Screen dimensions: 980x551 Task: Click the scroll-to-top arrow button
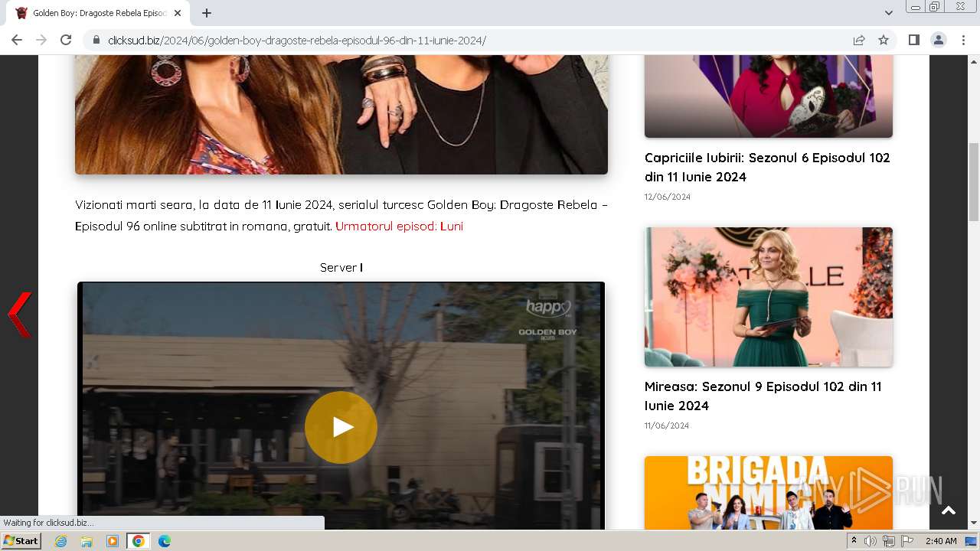pos(949,510)
